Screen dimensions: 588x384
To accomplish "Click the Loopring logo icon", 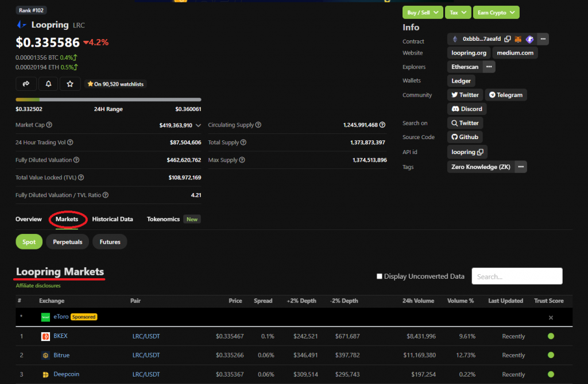I will pyautogui.click(x=21, y=25).
